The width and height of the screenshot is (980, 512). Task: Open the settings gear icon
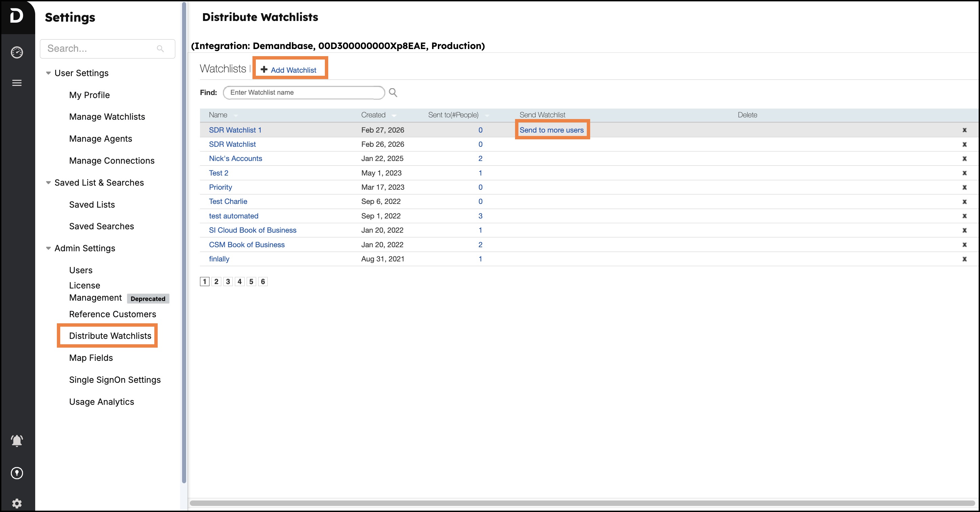(x=17, y=503)
